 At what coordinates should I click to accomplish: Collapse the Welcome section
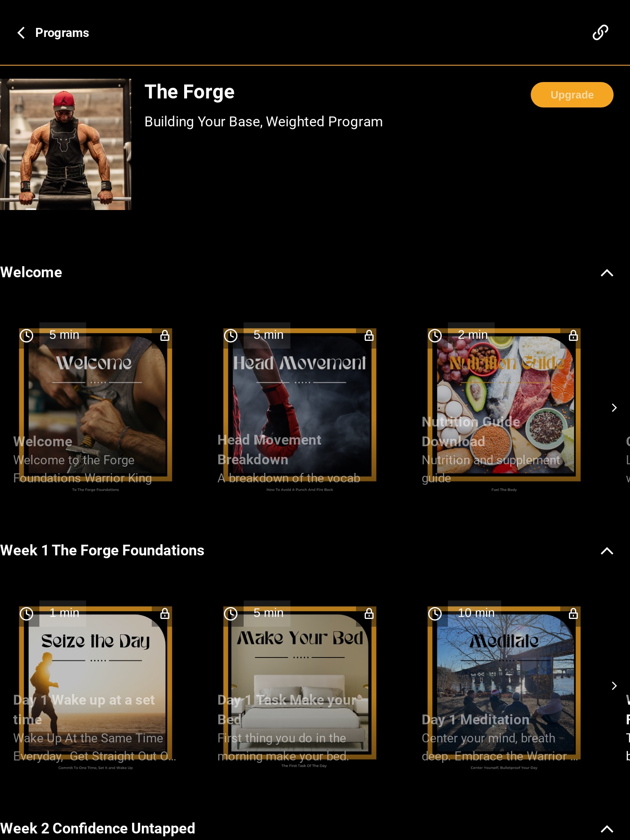pos(607,273)
